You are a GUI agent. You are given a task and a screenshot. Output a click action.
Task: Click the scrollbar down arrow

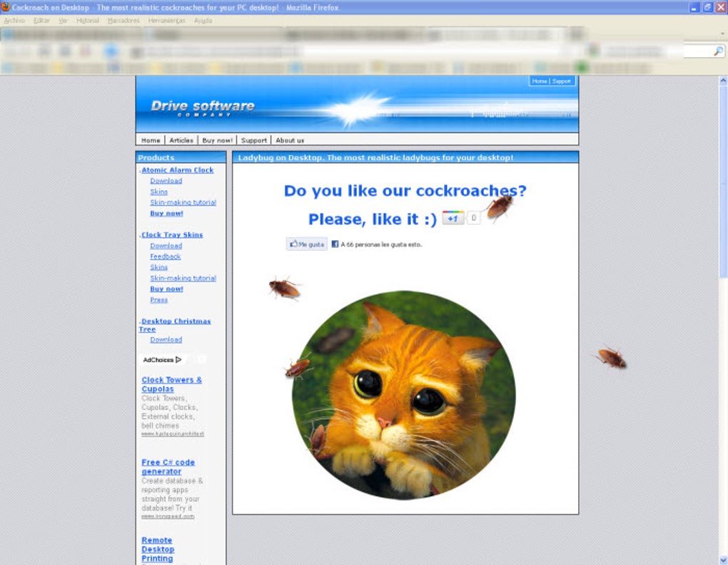click(x=723, y=560)
